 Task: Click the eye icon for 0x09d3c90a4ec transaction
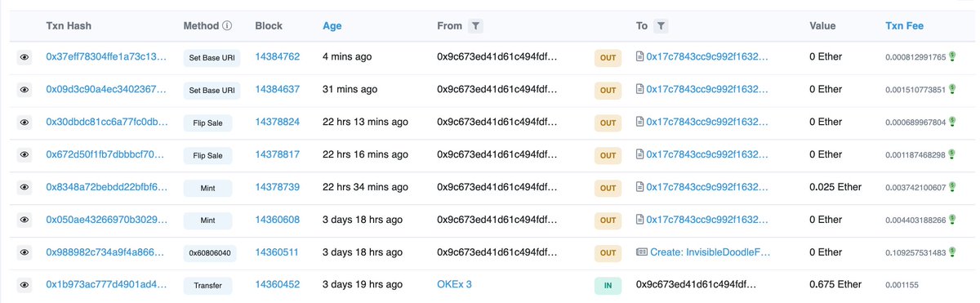point(24,90)
